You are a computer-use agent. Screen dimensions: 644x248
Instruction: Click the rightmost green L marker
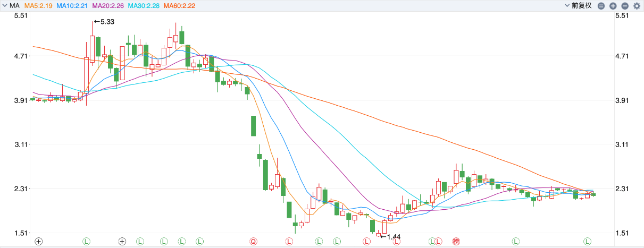tap(588, 242)
